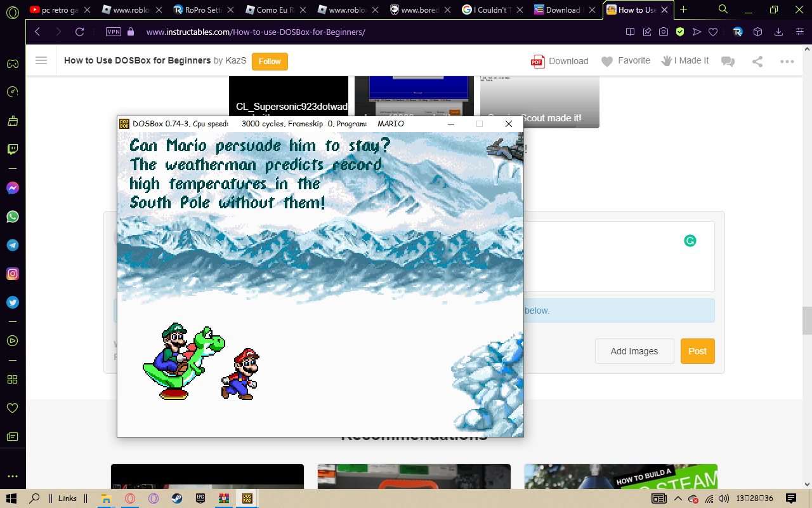The height and width of the screenshot is (508, 812).
Task: Follow author KazS
Action: click(x=269, y=62)
